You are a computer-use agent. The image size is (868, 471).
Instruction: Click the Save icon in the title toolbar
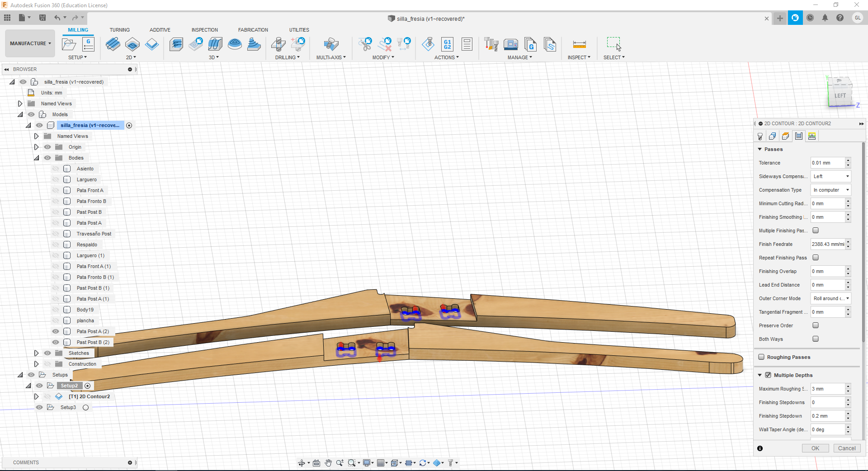[x=42, y=18]
